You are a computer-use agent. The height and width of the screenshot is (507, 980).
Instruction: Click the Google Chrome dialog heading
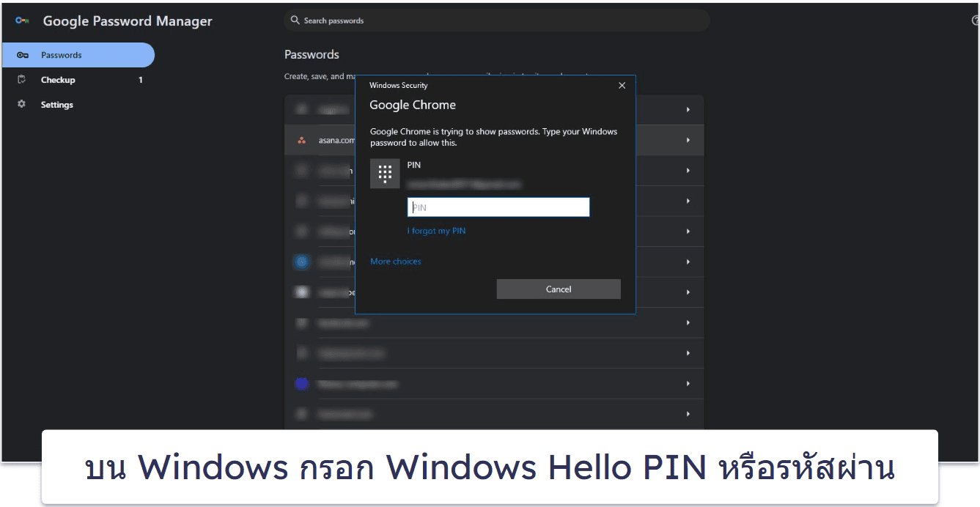click(413, 105)
